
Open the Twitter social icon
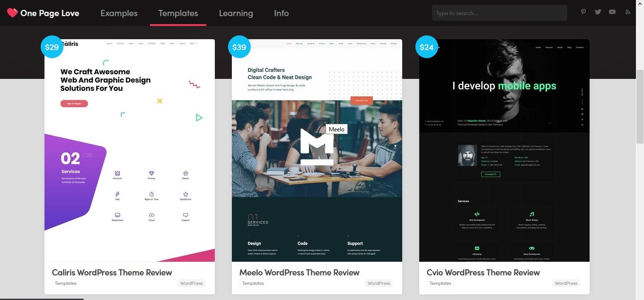(x=598, y=12)
